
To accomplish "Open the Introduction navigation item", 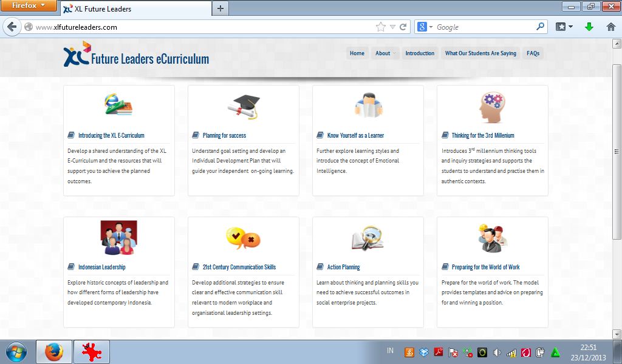I will point(420,53).
